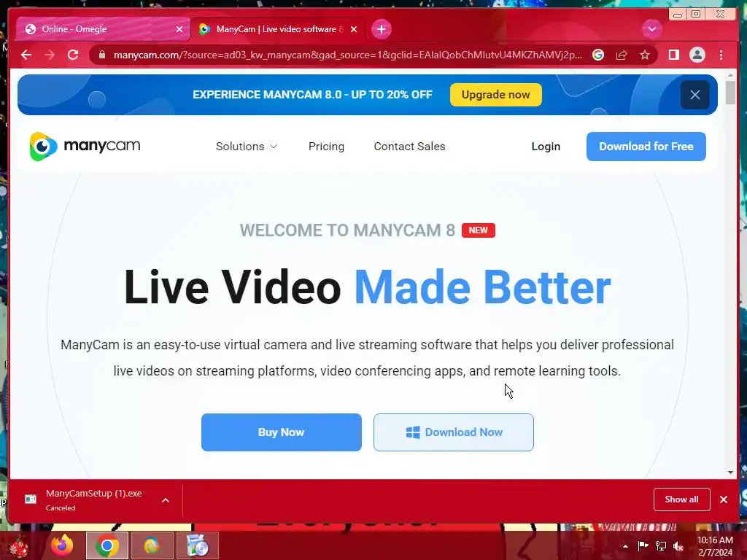
Task: Click Show all downloads
Action: click(x=682, y=499)
